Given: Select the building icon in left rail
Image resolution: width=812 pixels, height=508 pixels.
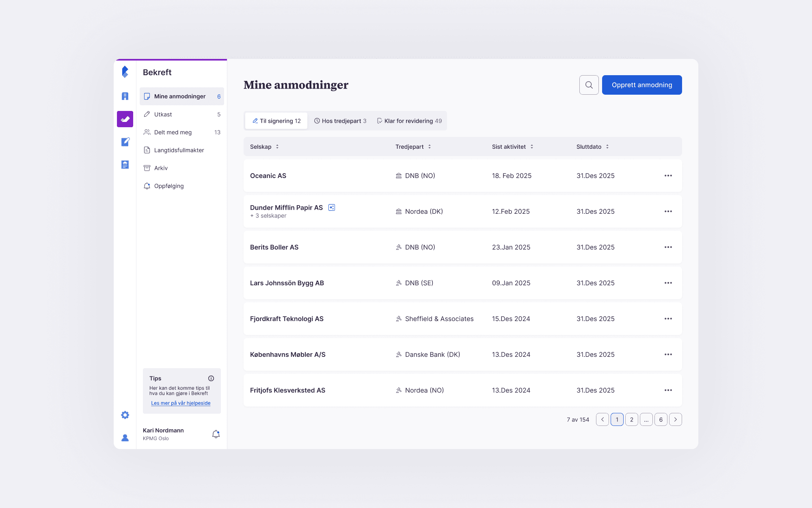Looking at the screenshot, I should (x=125, y=96).
